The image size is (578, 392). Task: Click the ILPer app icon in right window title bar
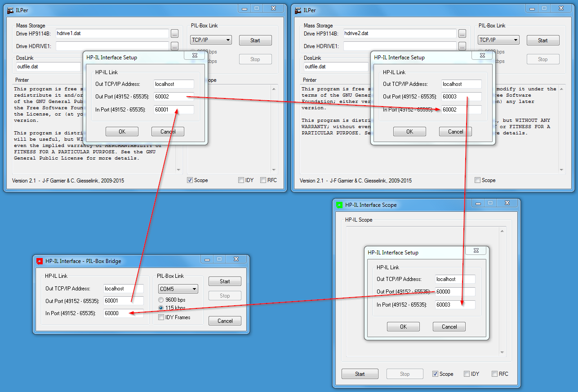(x=298, y=10)
